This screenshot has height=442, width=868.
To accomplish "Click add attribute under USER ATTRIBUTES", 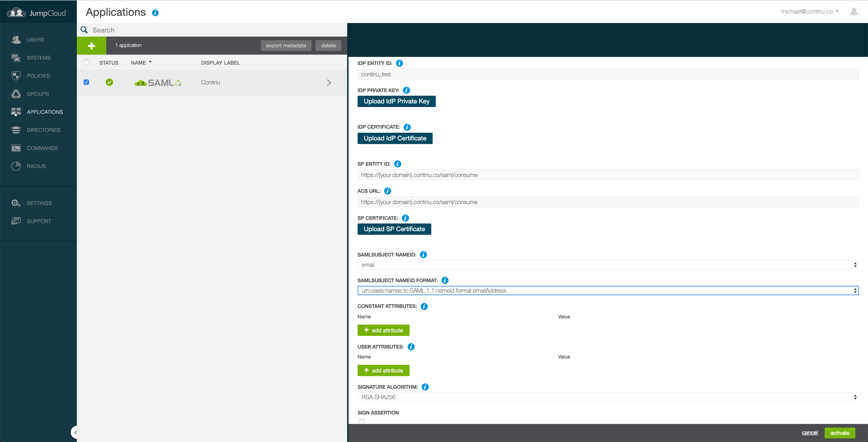I will (x=383, y=370).
